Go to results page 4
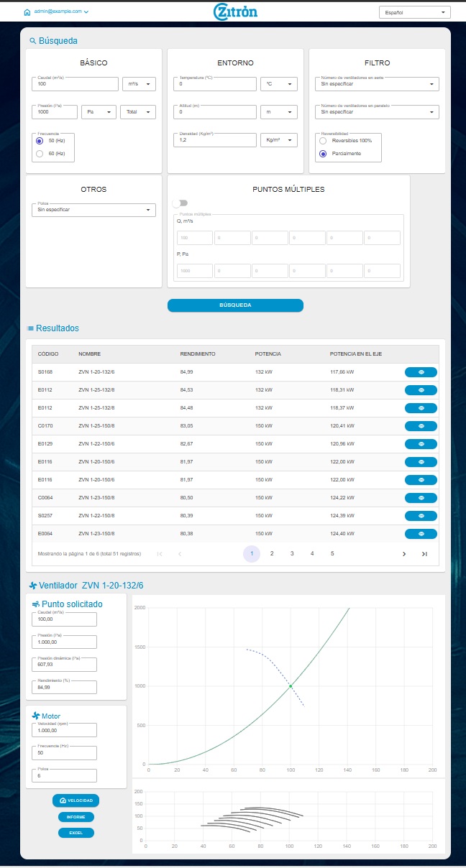 pyautogui.click(x=312, y=554)
